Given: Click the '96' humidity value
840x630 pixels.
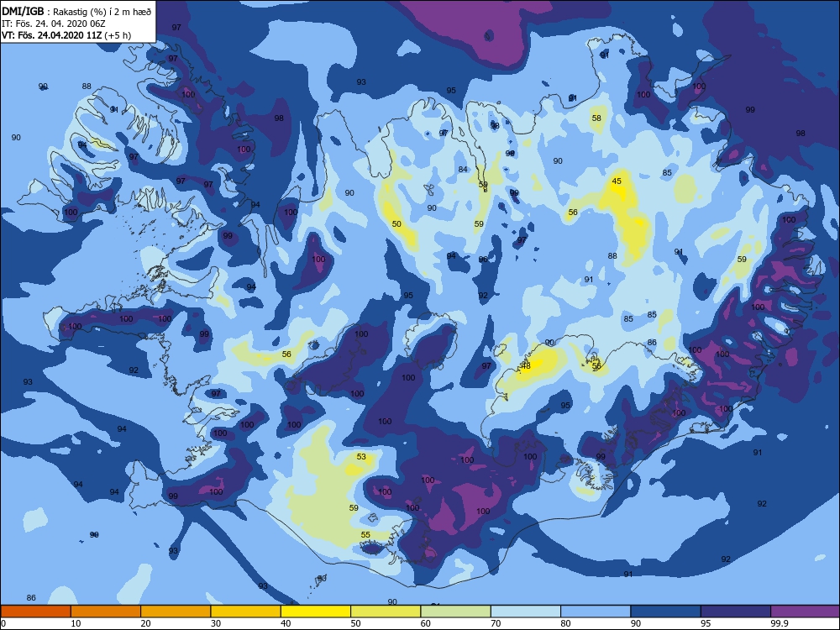Looking at the screenshot, I should (483, 260).
